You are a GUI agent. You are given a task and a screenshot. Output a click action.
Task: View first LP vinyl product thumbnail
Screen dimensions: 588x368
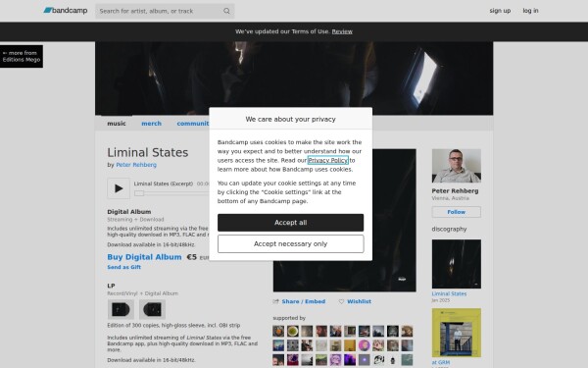tap(121, 309)
